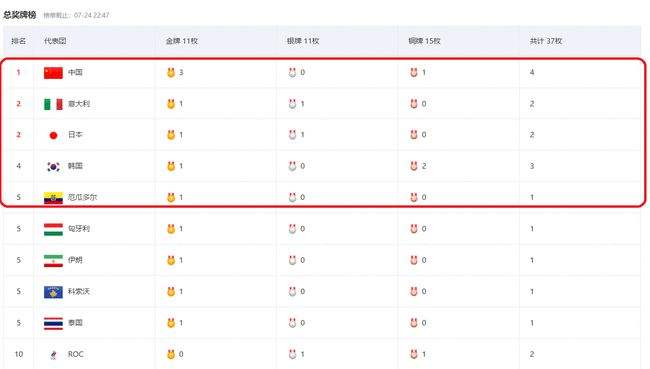Image resolution: width=650 pixels, height=369 pixels.
Task: Click the China flag icon
Action: click(x=53, y=73)
